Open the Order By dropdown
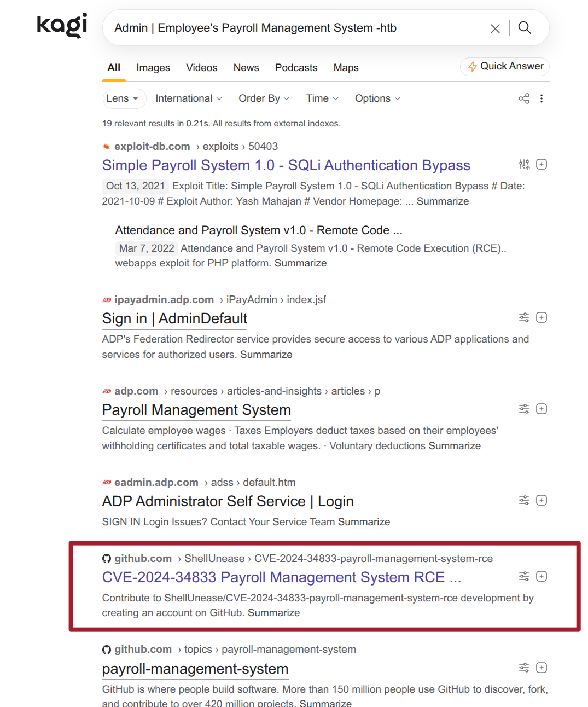 (x=264, y=98)
